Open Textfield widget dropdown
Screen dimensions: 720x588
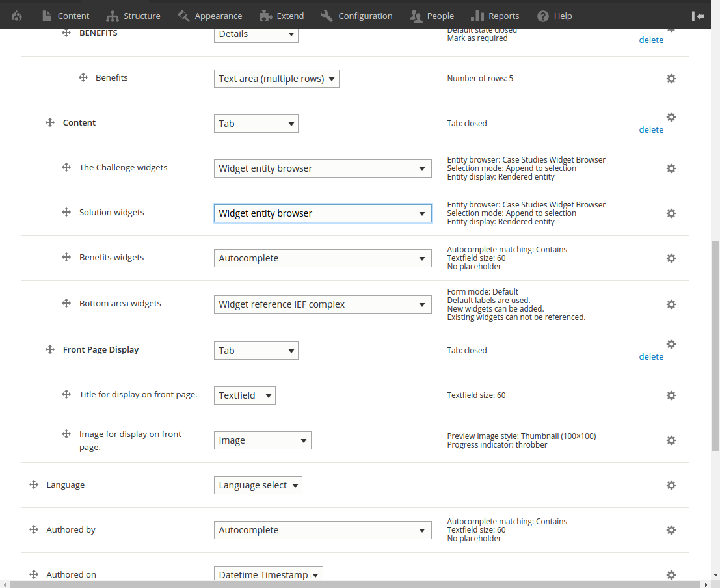tap(245, 395)
